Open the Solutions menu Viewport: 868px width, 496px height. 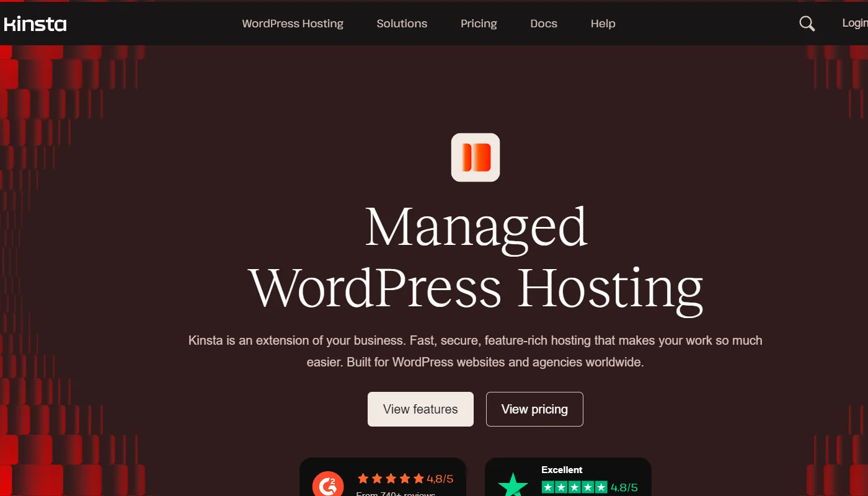(402, 24)
